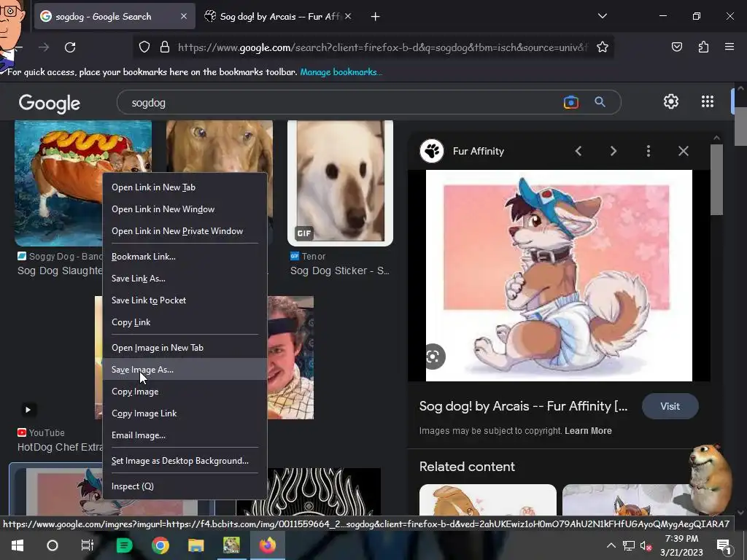Open Cortana search circle in taskbar
The width and height of the screenshot is (747, 560).
[x=53, y=545]
